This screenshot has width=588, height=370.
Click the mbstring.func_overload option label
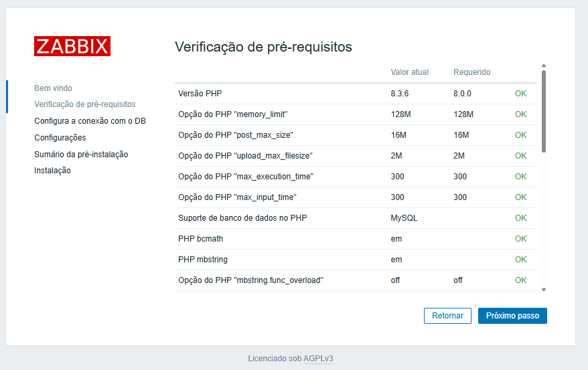click(251, 280)
